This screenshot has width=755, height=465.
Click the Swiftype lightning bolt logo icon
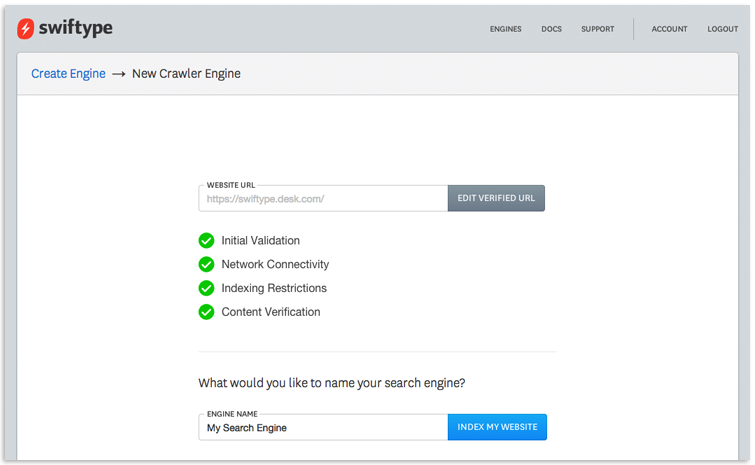pyautogui.click(x=26, y=28)
